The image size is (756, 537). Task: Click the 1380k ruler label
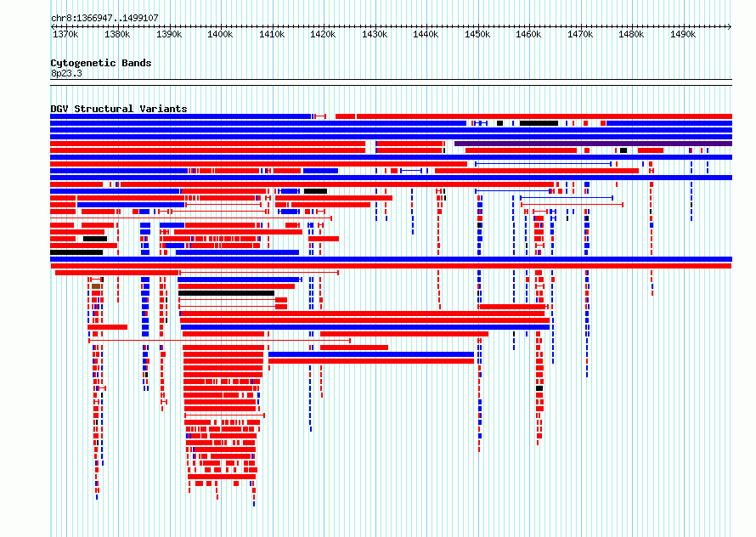pos(117,35)
